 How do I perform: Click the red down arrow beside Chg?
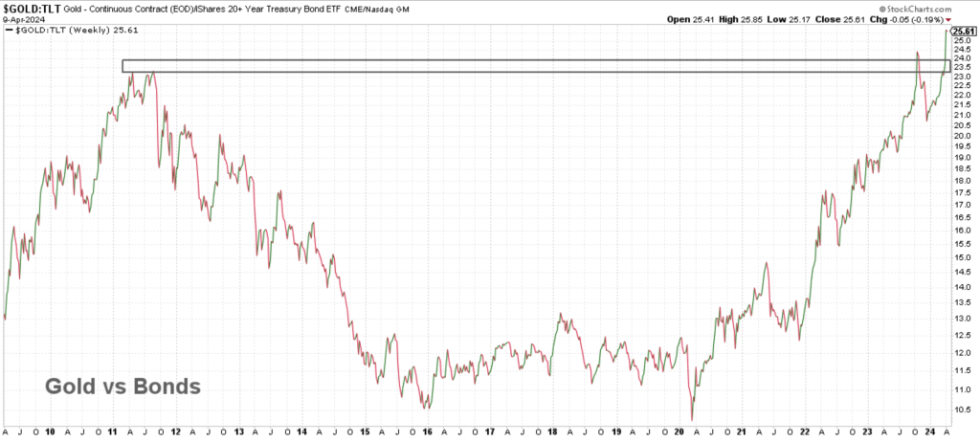[x=974, y=19]
